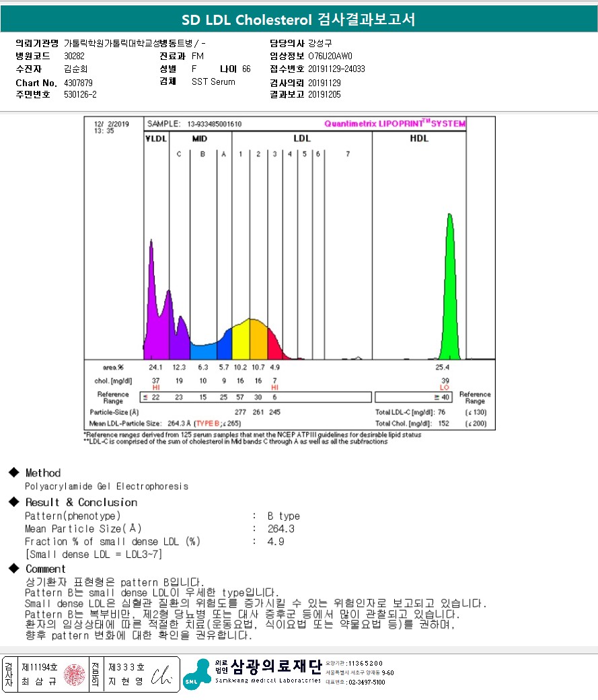The height and width of the screenshot is (700, 598).
Task: Click the chart number 4307879
Action: pyautogui.click(x=78, y=83)
